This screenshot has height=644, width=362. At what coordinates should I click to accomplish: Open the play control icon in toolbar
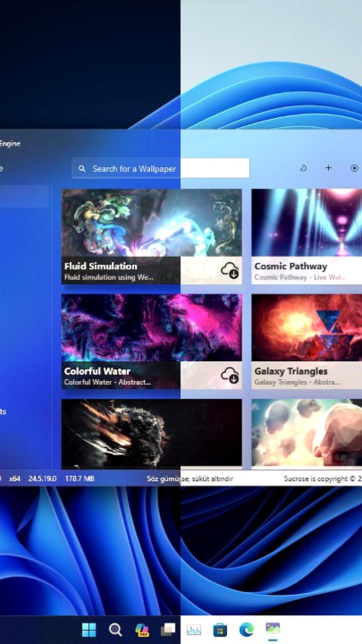tap(354, 168)
